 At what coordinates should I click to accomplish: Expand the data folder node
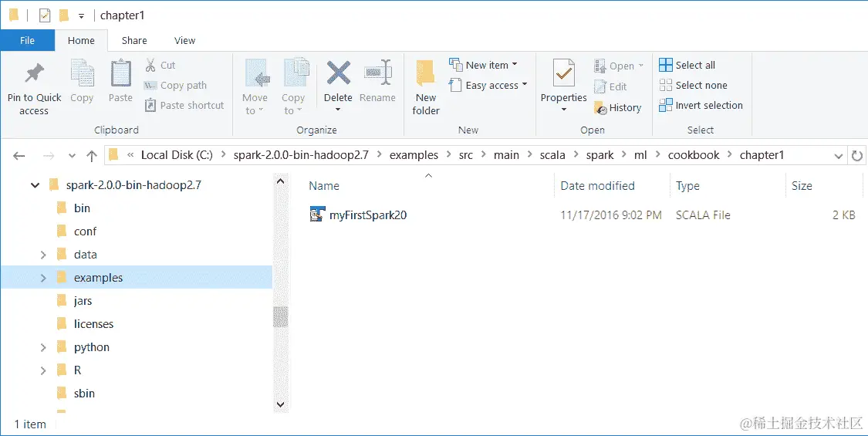tap(43, 255)
